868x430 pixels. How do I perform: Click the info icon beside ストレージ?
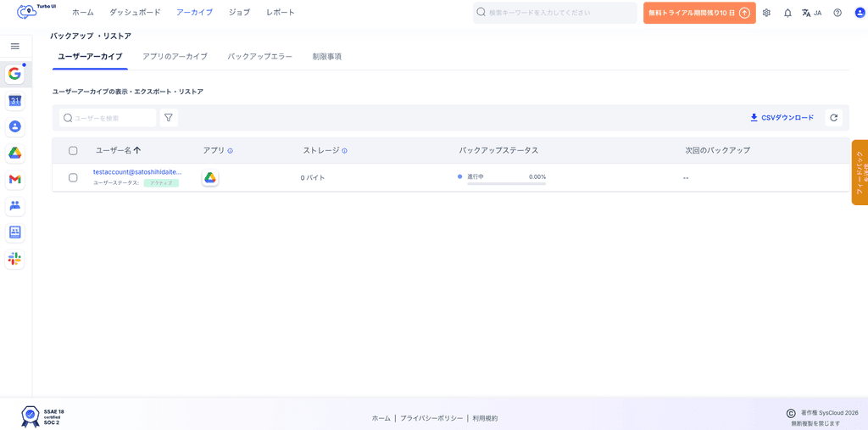tap(344, 151)
